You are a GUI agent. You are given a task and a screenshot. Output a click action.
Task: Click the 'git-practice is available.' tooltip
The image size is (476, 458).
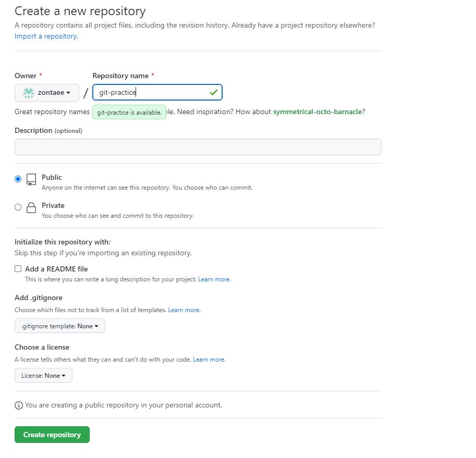tap(129, 112)
